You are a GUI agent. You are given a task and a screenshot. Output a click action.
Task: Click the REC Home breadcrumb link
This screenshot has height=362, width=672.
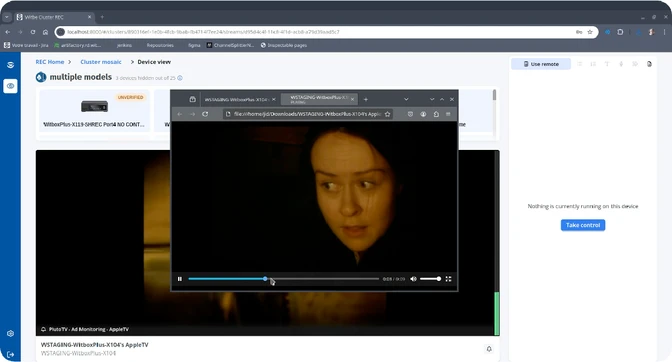click(50, 62)
